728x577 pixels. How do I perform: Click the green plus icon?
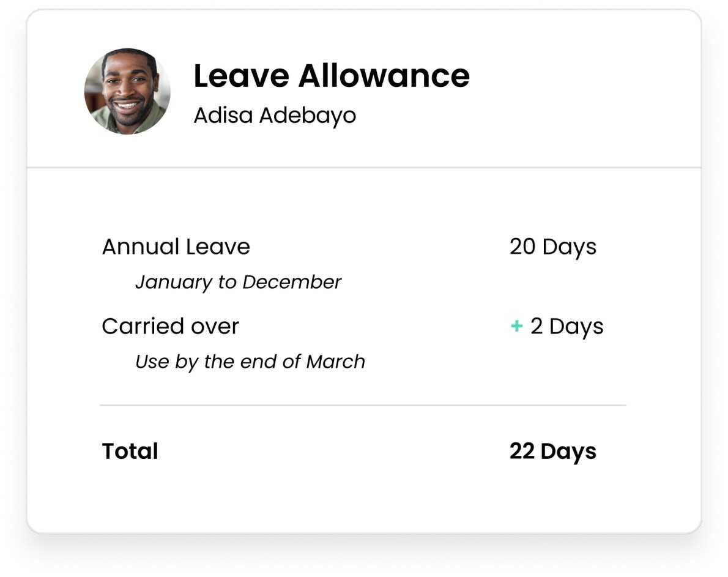pyautogui.click(x=516, y=326)
